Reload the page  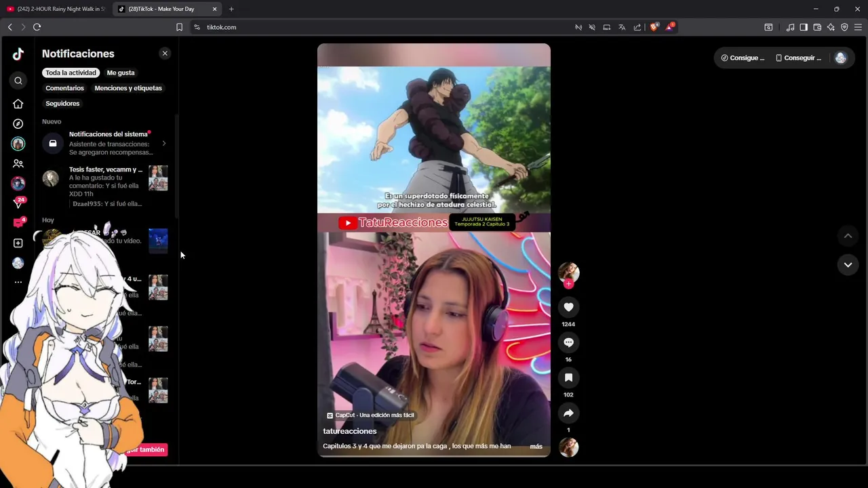coord(37,27)
